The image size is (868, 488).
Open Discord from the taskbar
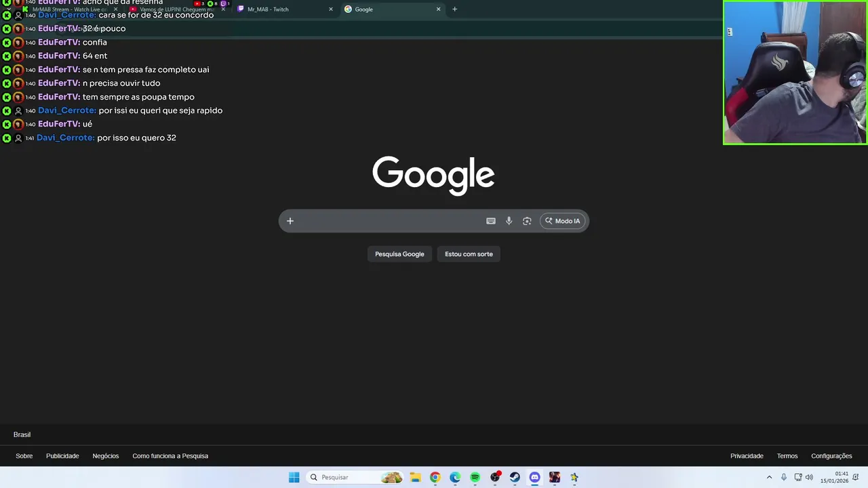[x=534, y=477]
